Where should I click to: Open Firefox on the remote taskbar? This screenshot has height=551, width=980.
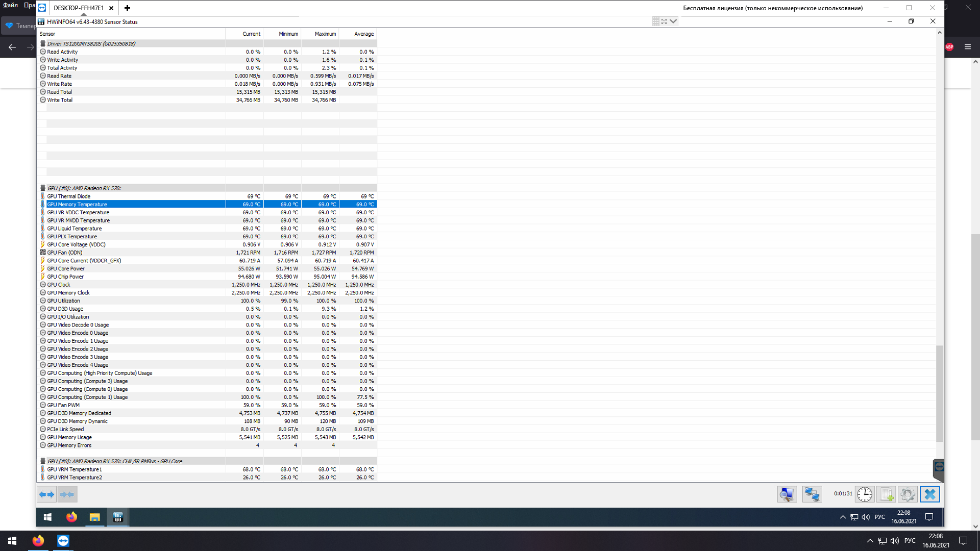[71, 517]
